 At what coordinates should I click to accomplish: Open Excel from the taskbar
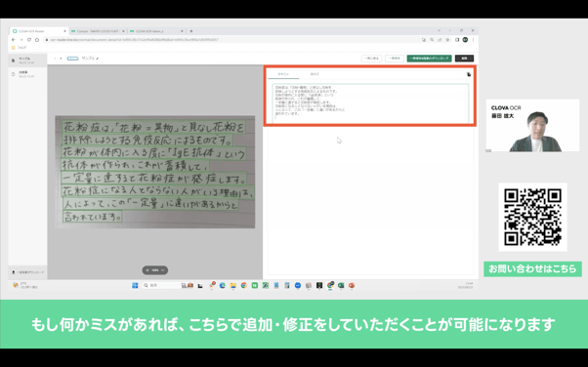[x=341, y=286]
